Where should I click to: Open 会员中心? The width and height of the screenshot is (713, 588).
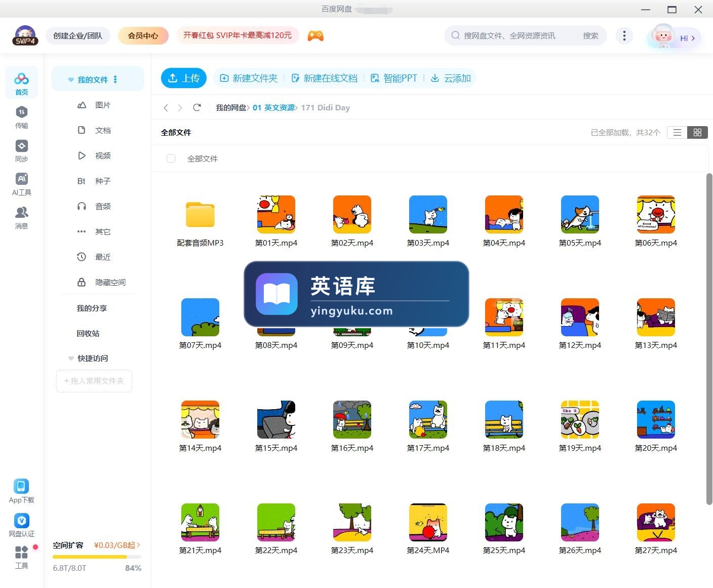click(x=143, y=35)
